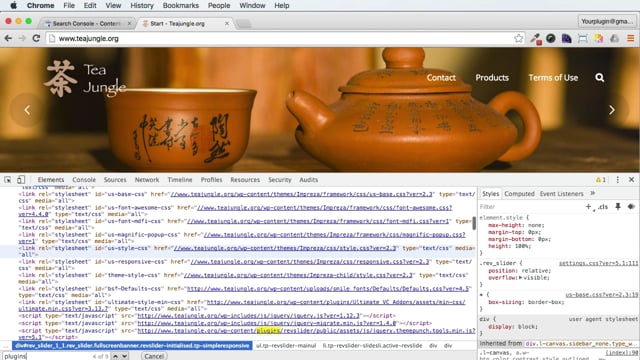Go back to previous page
The width and height of the screenshot is (640, 360).
(8, 38)
